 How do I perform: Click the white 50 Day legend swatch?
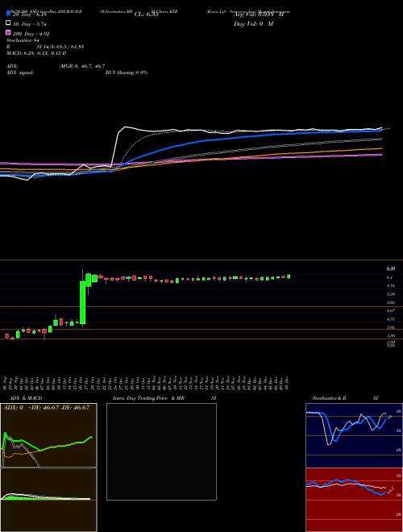click(x=8, y=23)
